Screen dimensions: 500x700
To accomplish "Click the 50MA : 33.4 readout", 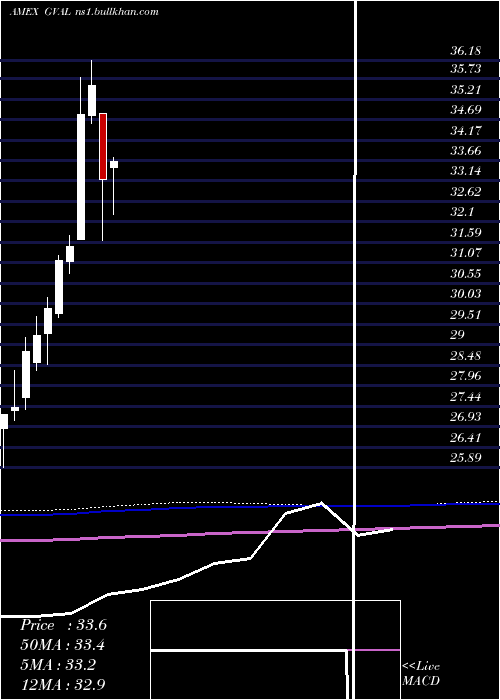I will pos(63,645).
